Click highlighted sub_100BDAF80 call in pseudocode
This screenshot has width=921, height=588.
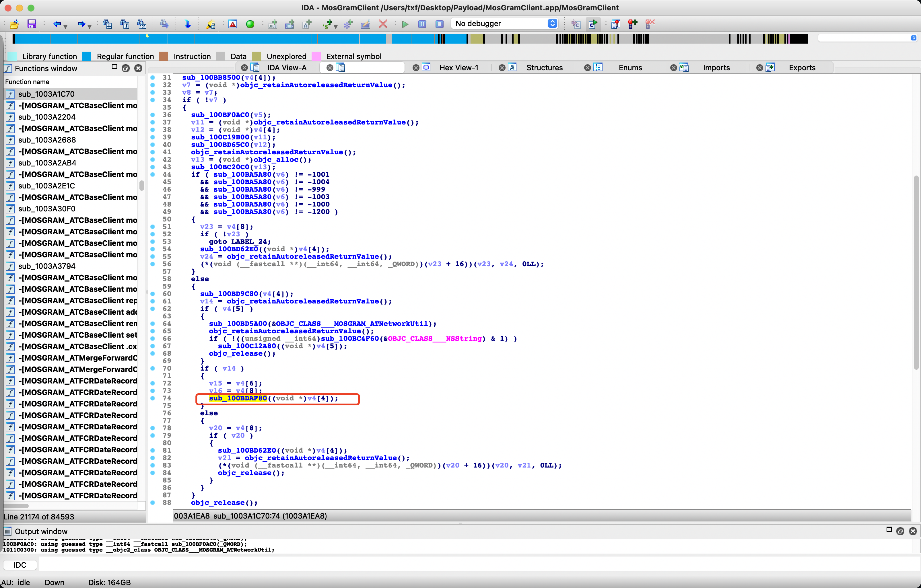point(238,398)
